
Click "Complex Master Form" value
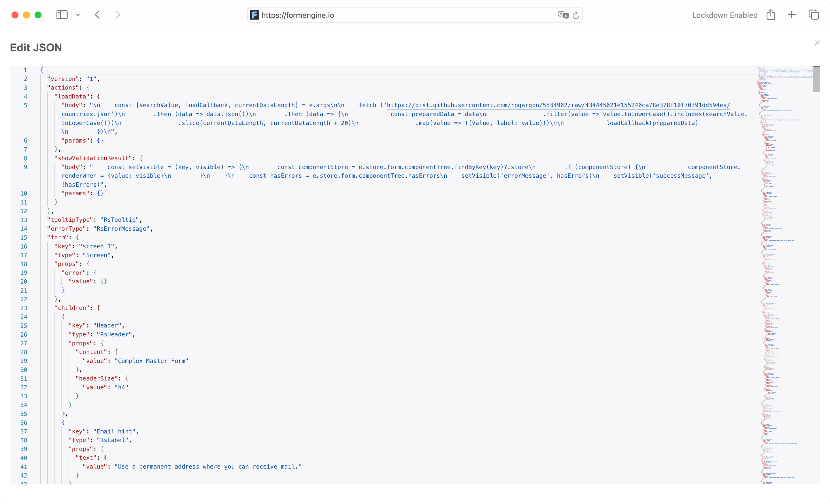152,361
